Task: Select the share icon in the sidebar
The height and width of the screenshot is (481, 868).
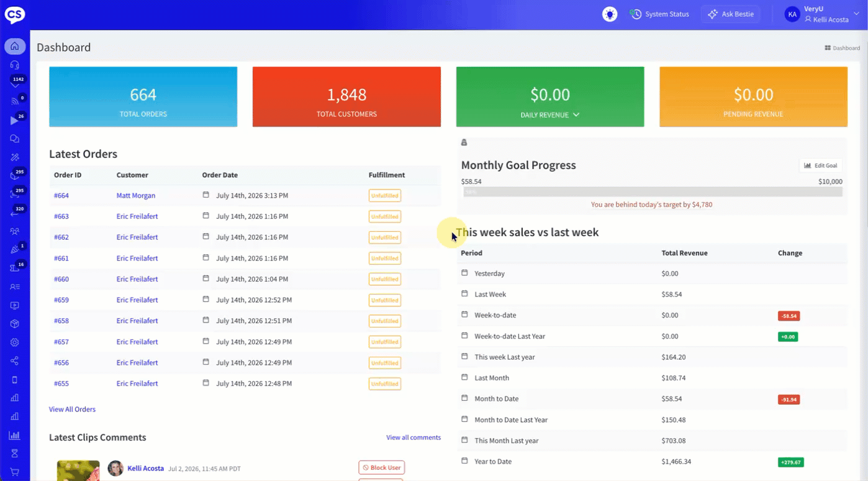Action: click(x=15, y=361)
